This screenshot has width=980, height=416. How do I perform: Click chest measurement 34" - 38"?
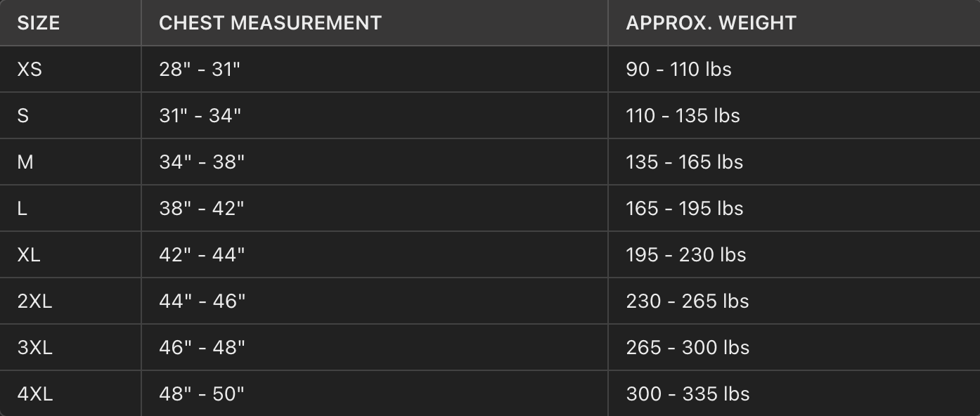(202, 162)
